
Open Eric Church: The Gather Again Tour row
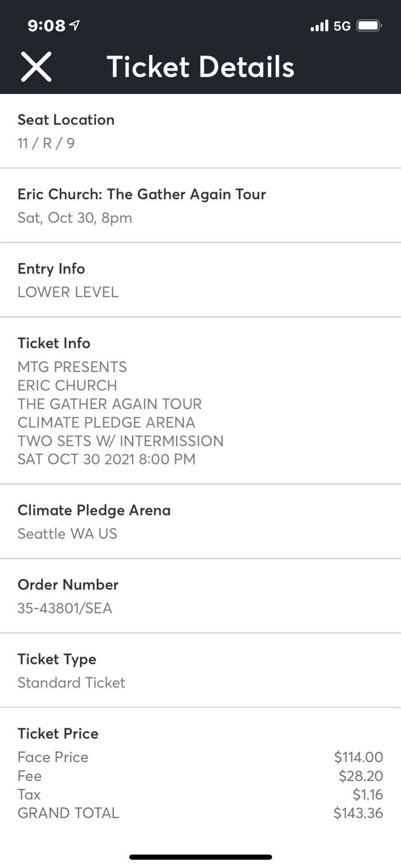(200, 206)
